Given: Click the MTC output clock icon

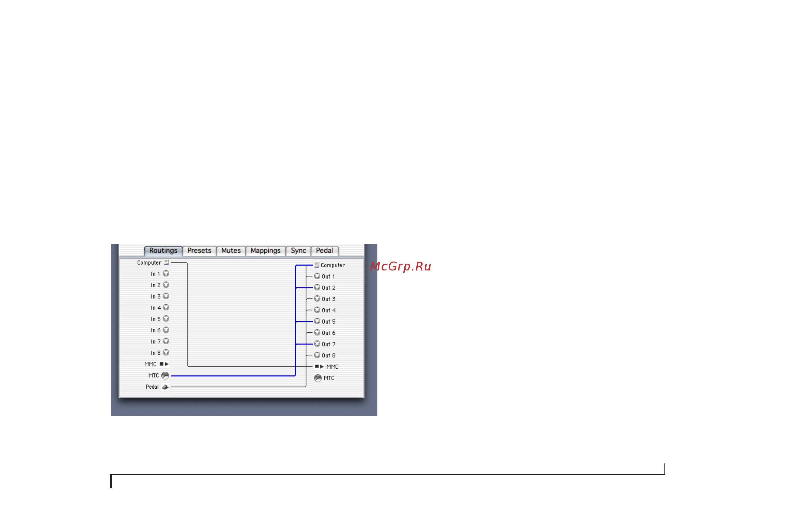Looking at the screenshot, I should point(318,378).
